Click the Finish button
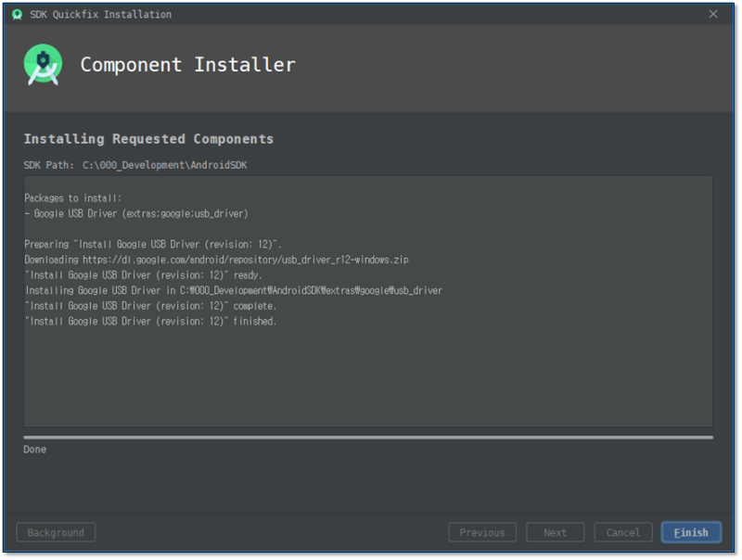The height and width of the screenshot is (560, 742). coord(690,532)
